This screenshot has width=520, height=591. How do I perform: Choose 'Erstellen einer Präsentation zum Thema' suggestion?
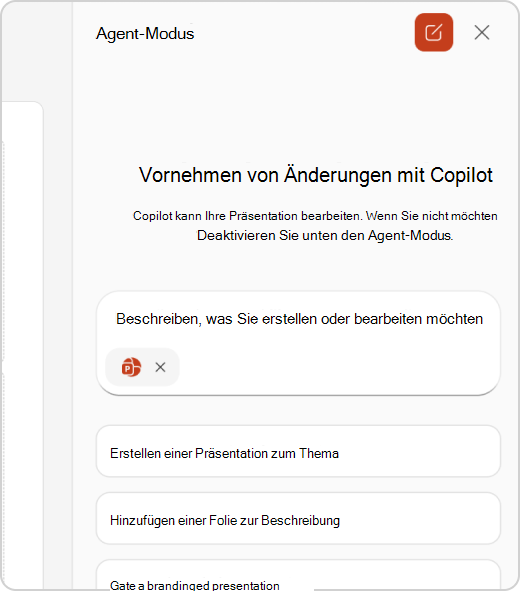[x=298, y=452]
